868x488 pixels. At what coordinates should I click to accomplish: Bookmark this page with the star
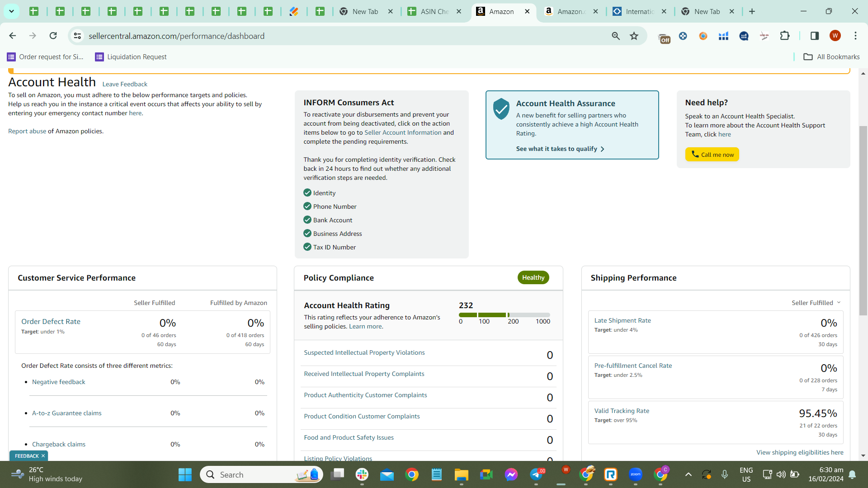(x=634, y=36)
